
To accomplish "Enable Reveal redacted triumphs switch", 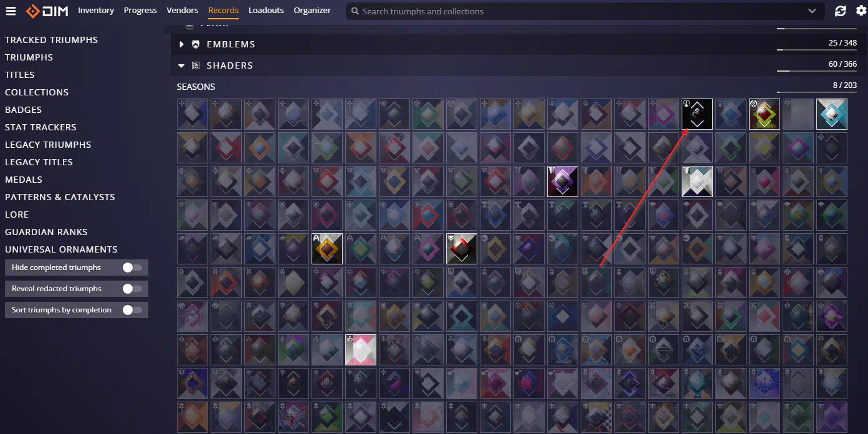I will pyautogui.click(x=132, y=289).
